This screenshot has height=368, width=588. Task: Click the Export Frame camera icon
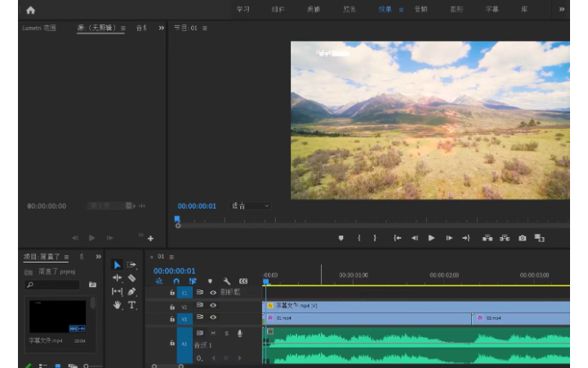(x=522, y=238)
